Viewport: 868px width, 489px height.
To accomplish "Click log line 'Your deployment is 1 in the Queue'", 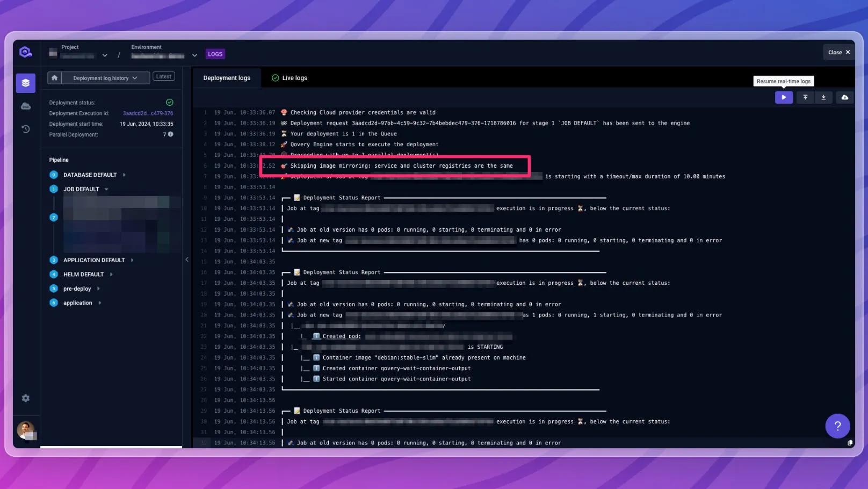I will pyautogui.click(x=343, y=134).
